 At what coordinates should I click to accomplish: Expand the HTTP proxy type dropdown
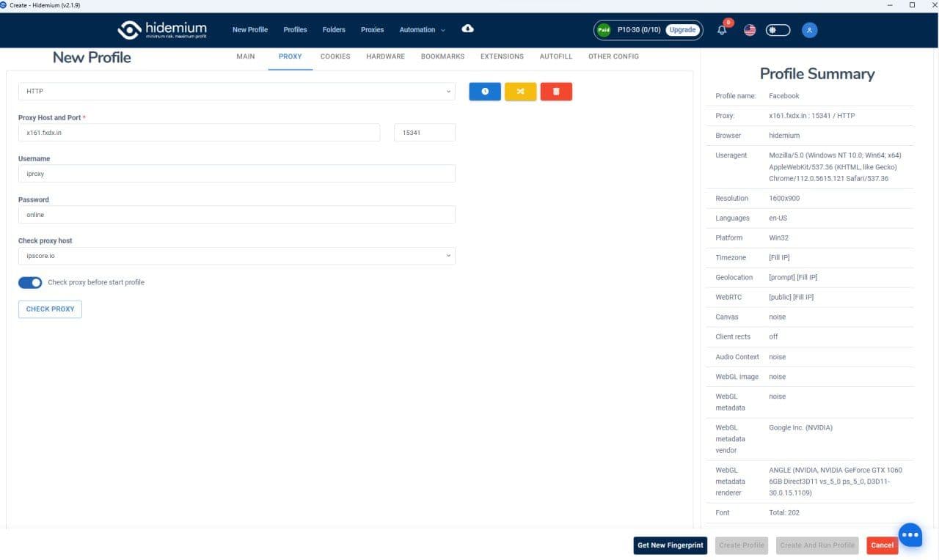pyautogui.click(x=236, y=92)
